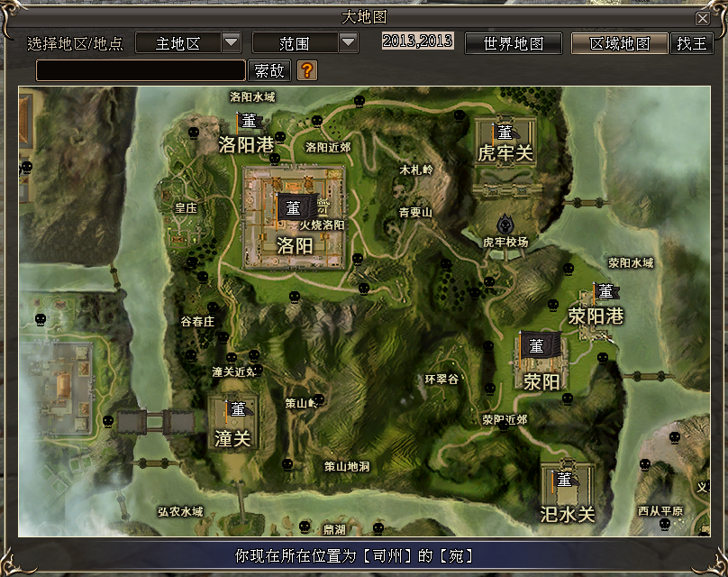Select the 洛阳 city on map

click(x=295, y=245)
